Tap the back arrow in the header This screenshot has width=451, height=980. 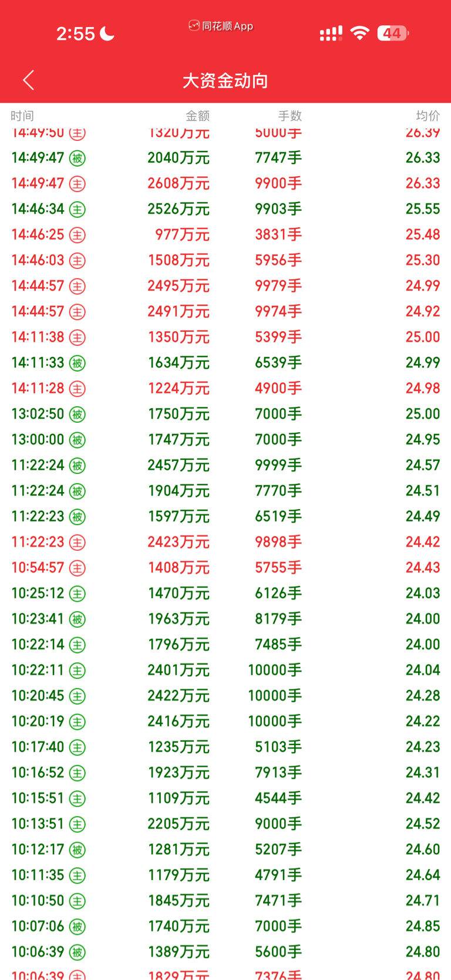28,80
